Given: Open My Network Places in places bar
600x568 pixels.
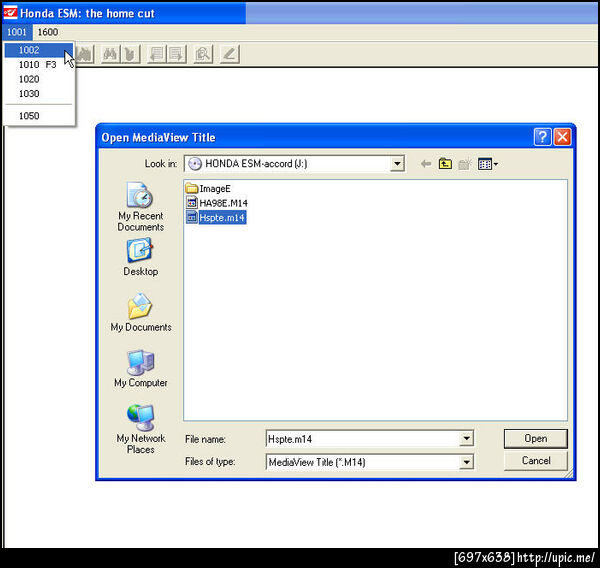Looking at the screenshot, I should 140,429.
